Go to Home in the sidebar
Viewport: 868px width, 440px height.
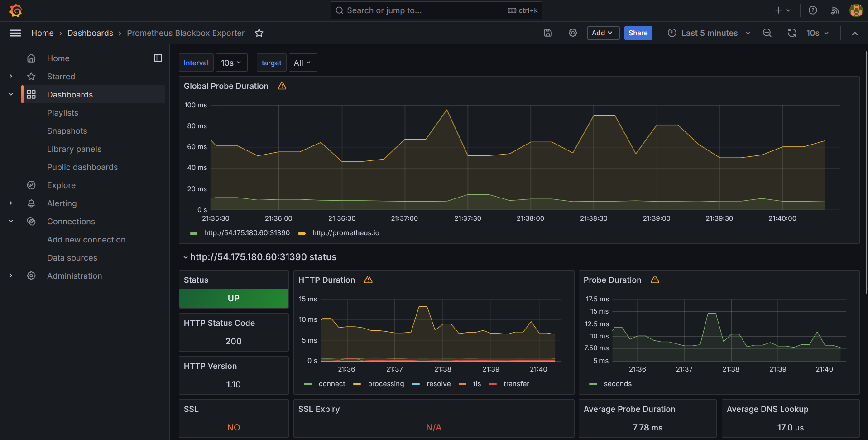click(x=58, y=58)
